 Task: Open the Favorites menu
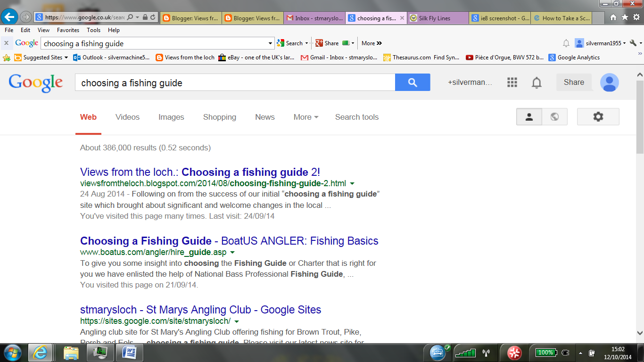point(68,30)
